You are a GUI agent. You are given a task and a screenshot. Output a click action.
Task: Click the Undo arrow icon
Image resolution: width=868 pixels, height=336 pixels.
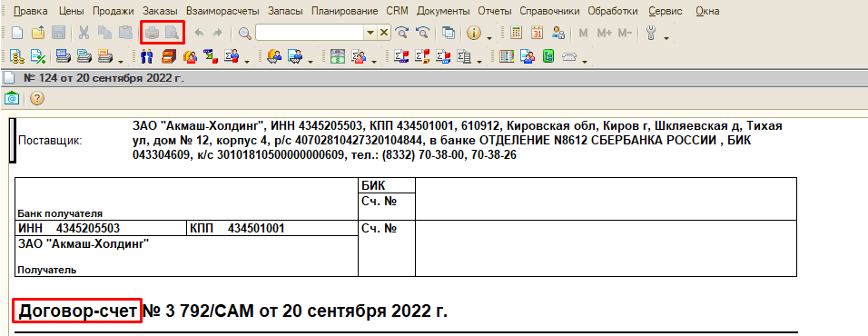pos(199,34)
